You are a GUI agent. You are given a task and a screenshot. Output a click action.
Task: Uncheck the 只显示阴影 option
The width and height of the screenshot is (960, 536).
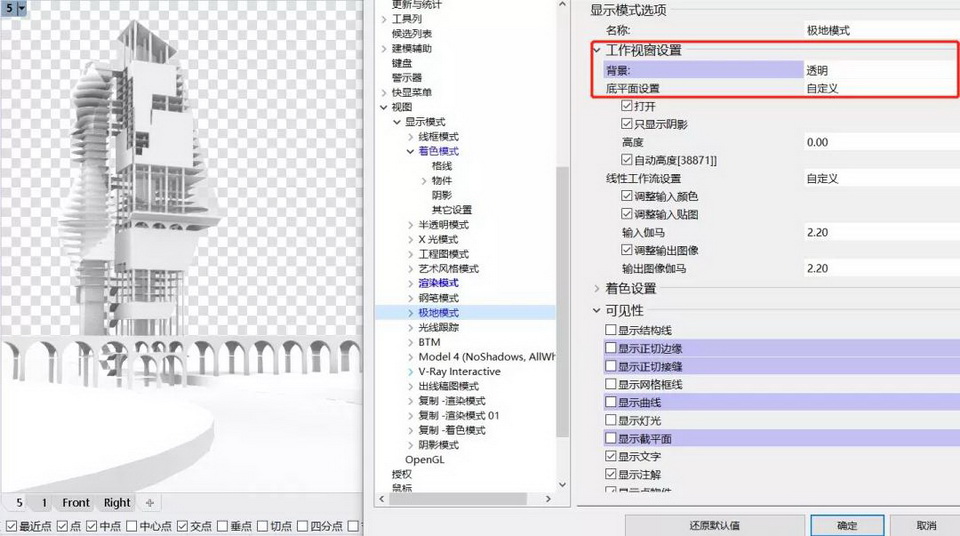click(x=627, y=124)
